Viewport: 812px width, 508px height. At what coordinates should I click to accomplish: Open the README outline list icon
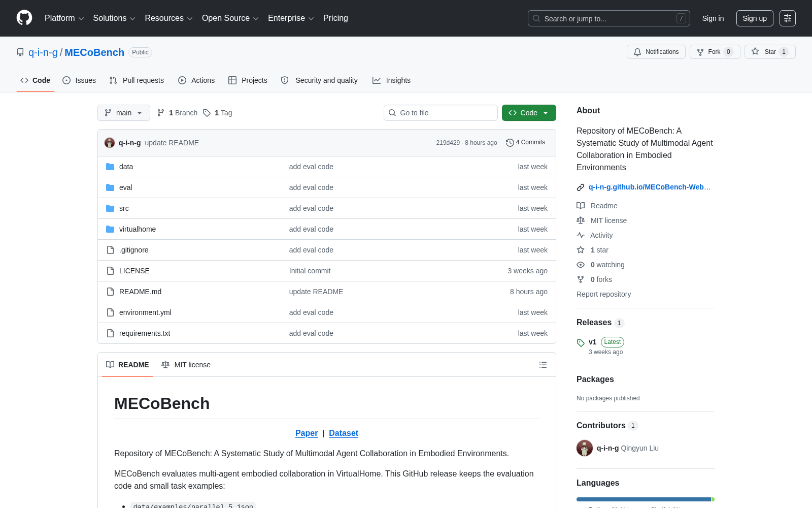pyautogui.click(x=543, y=365)
